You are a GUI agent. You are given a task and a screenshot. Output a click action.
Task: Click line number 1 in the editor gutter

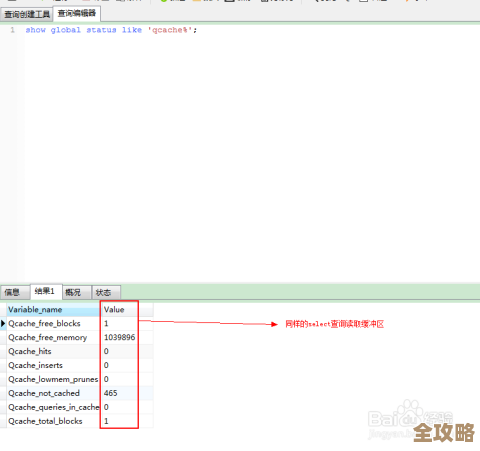point(12,30)
